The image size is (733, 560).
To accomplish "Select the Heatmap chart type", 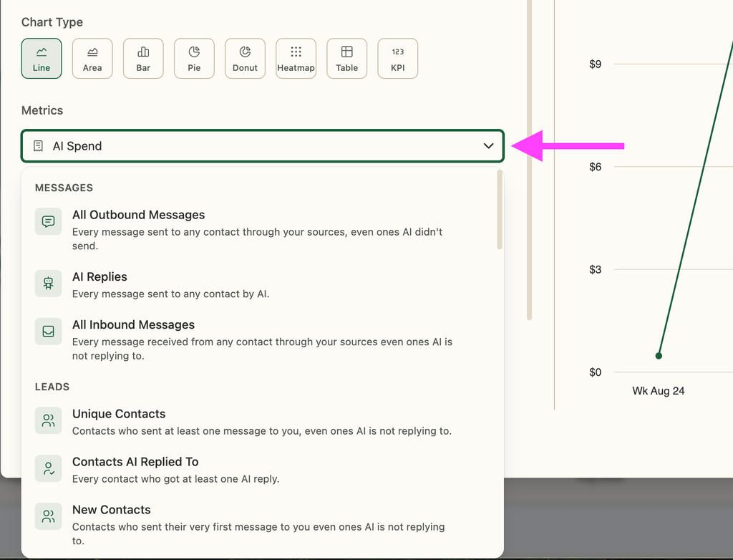I will tap(296, 59).
